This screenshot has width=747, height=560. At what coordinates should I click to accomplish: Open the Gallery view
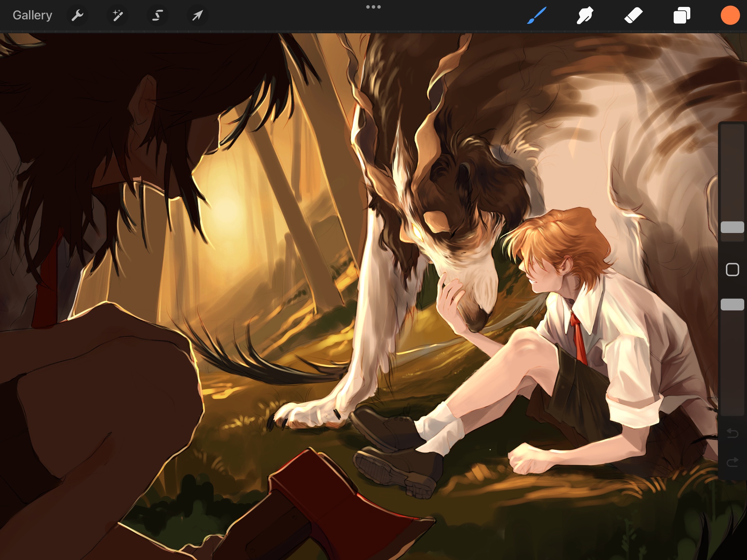[32, 15]
